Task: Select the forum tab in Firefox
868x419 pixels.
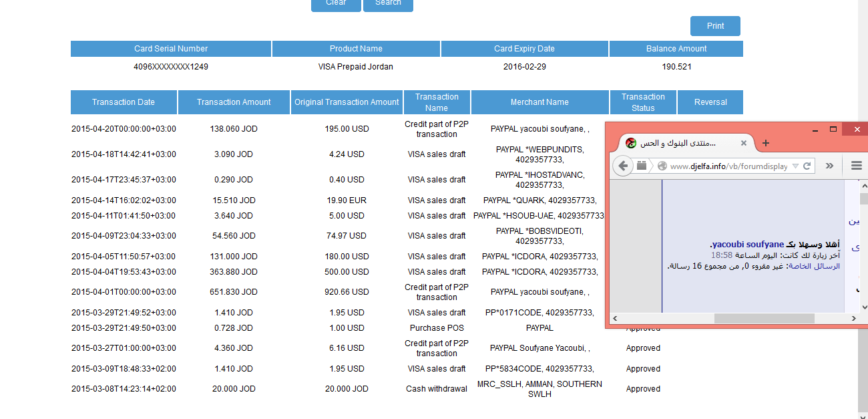Action: pyautogui.click(x=686, y=143)
